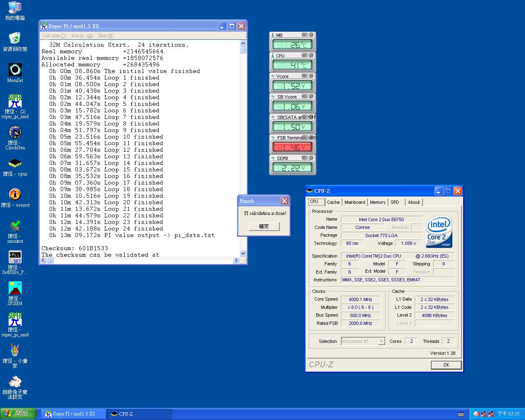Select the SetFSB PLL shortcut icon
Viewport: 525px width, 420px height.
pos(15,262)
